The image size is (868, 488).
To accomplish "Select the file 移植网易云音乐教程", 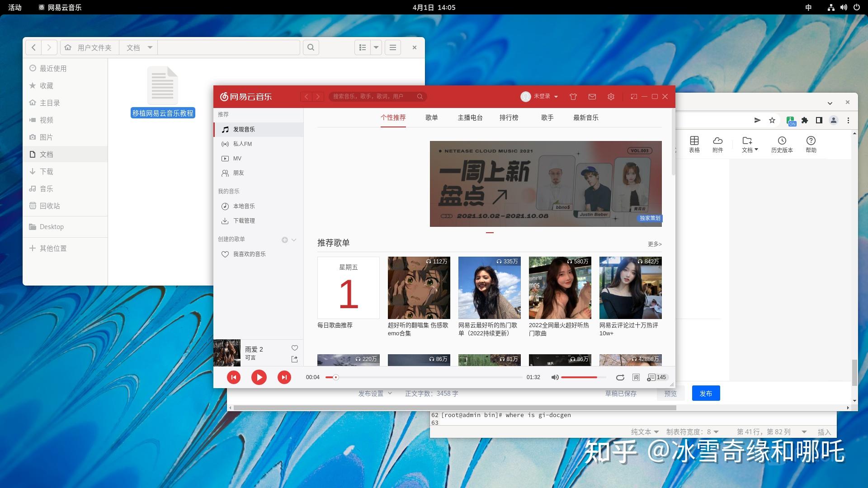I will pos(163,93).
